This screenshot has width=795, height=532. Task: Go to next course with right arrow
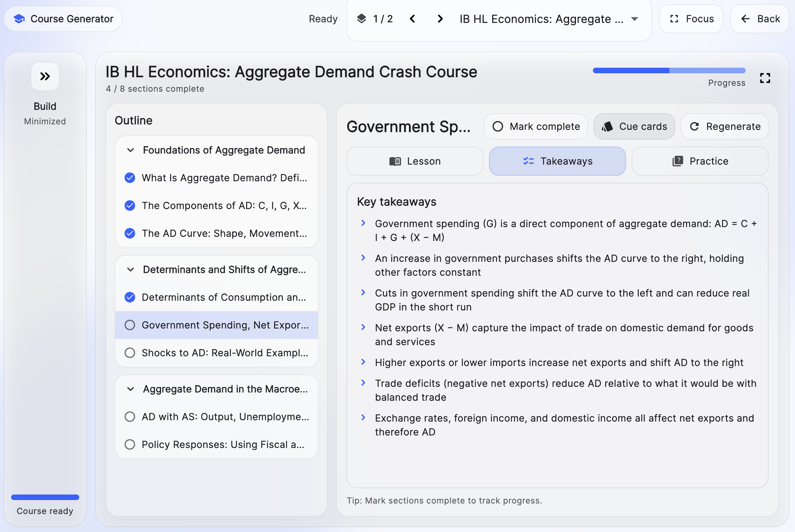[440, 19]
